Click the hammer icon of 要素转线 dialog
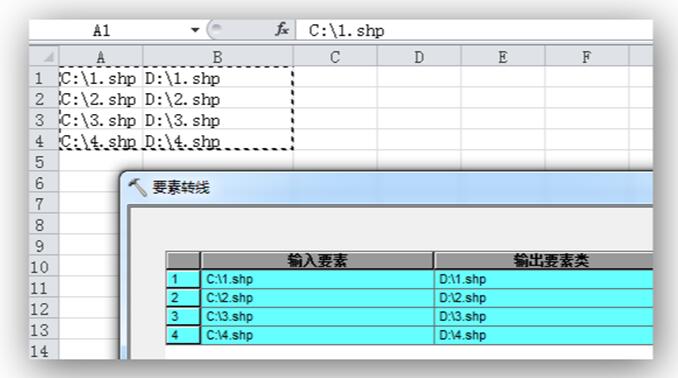 point(138,187)
